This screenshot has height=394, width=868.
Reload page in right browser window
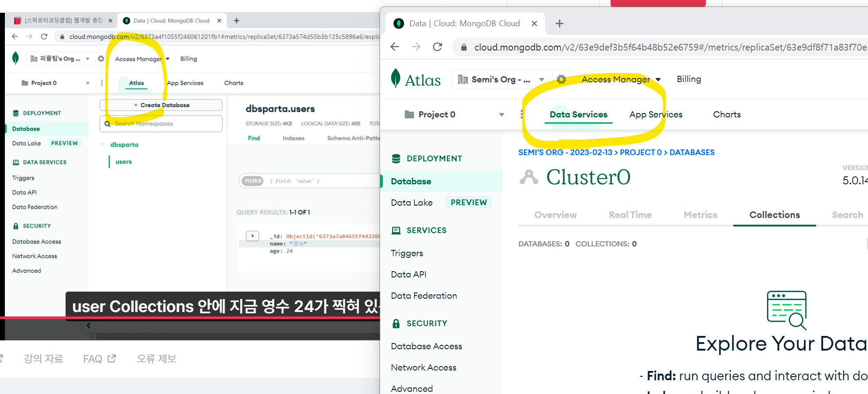click(437, 47)
